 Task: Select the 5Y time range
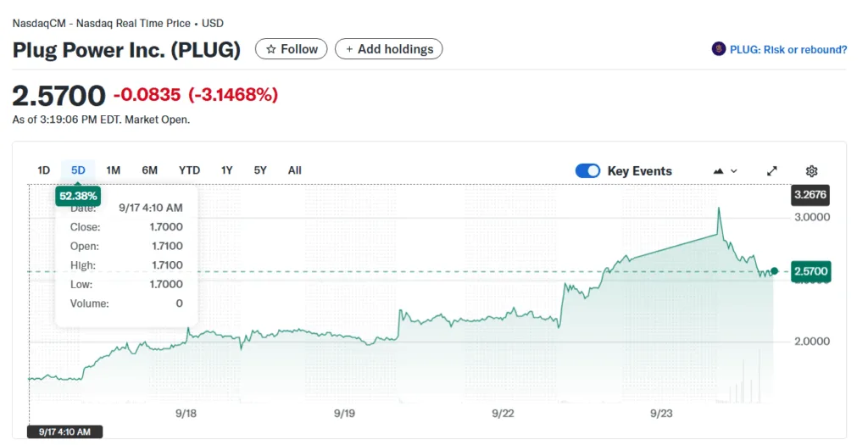(x=260, y=170)
